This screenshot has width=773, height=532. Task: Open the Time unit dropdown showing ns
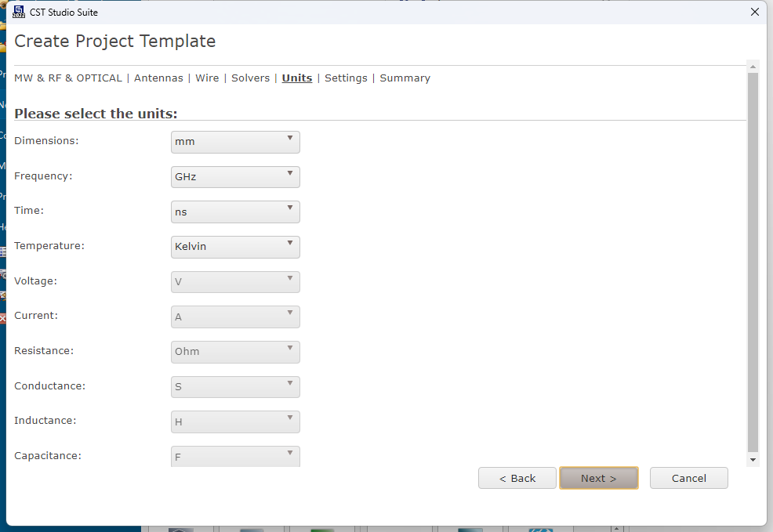point(235,212)
